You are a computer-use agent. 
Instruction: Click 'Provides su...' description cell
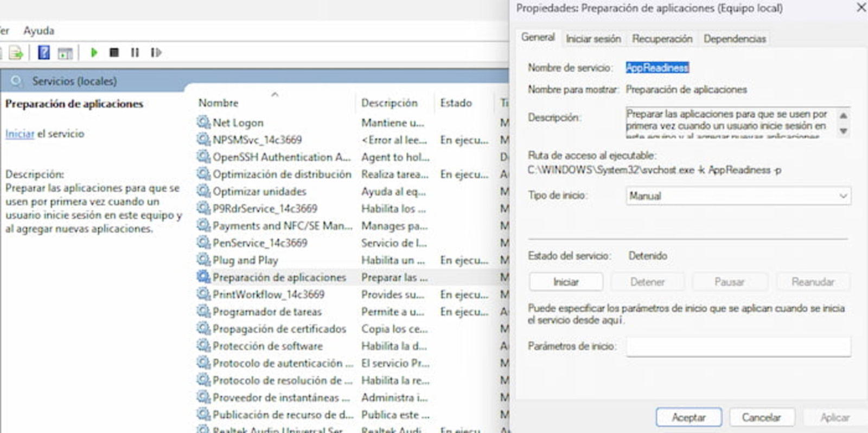(x=393, y=294)
